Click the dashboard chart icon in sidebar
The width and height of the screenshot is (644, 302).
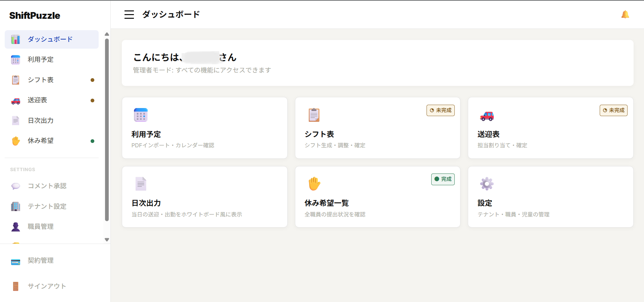[15, 39]
